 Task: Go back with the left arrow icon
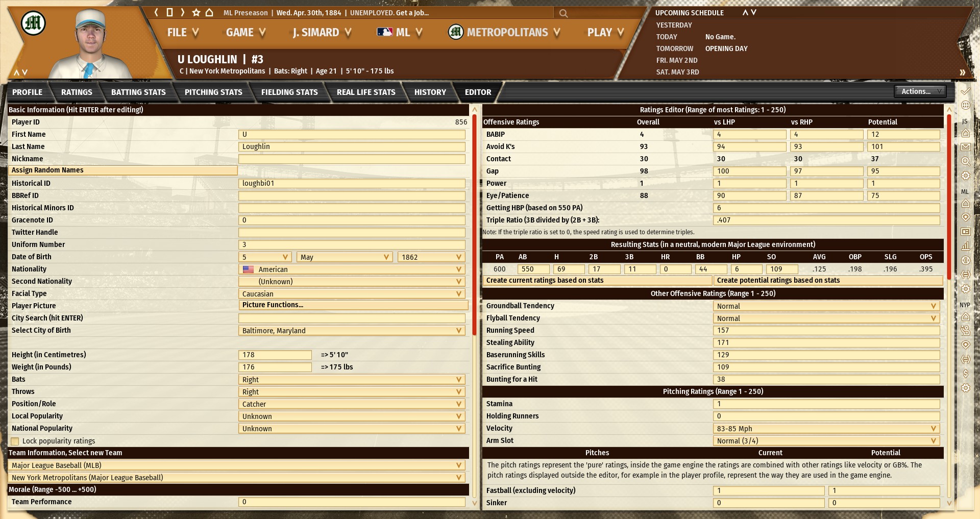157,12
